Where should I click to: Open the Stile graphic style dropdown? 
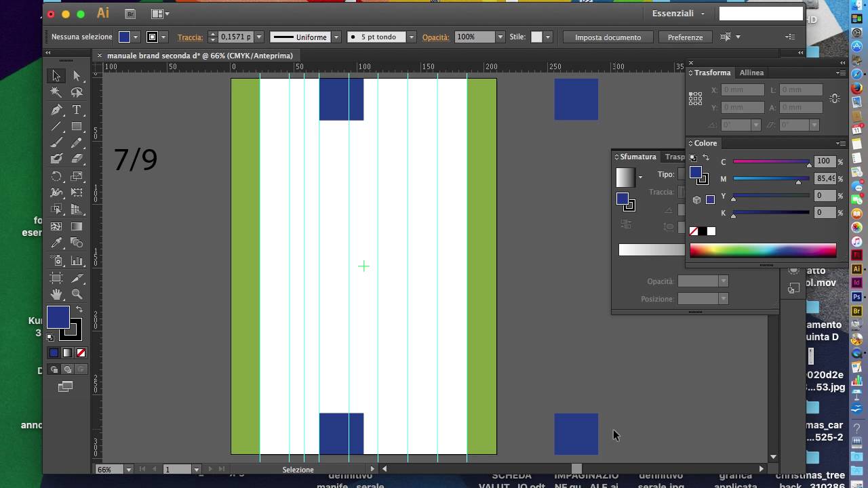coord(547,37)
